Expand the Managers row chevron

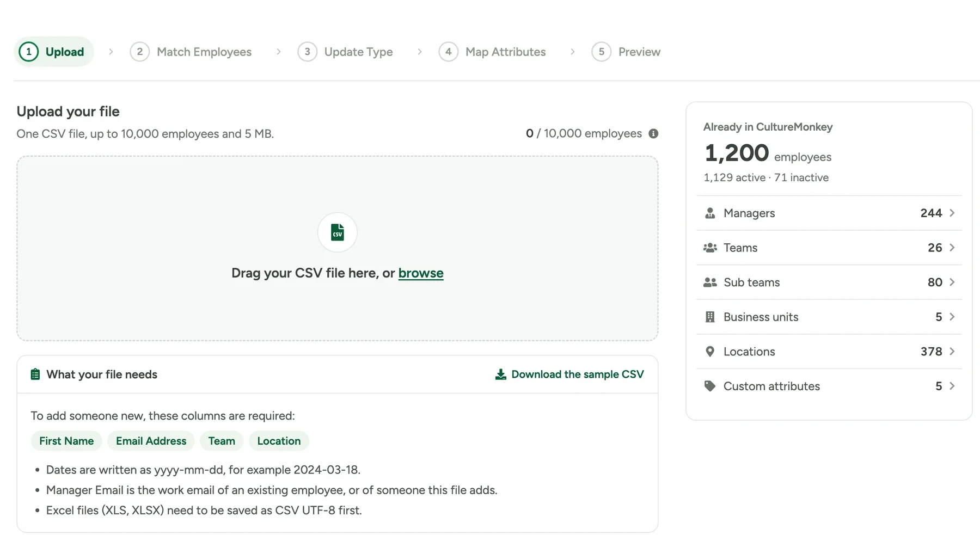point(952,213)
